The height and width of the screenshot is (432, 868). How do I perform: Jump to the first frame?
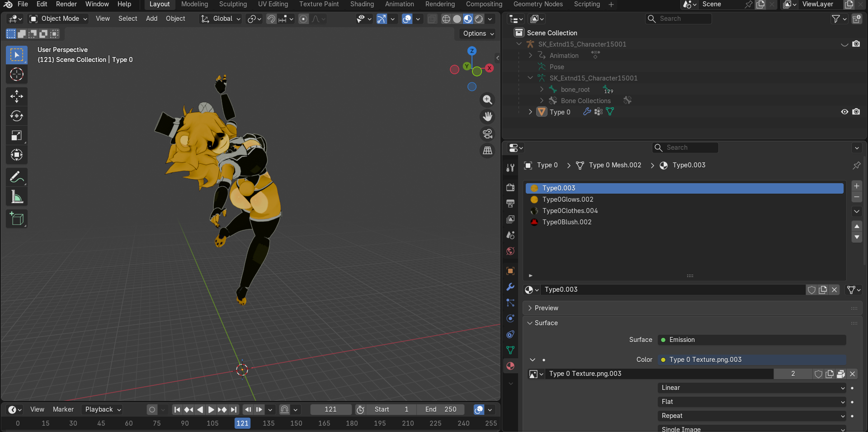click(177, 409)
